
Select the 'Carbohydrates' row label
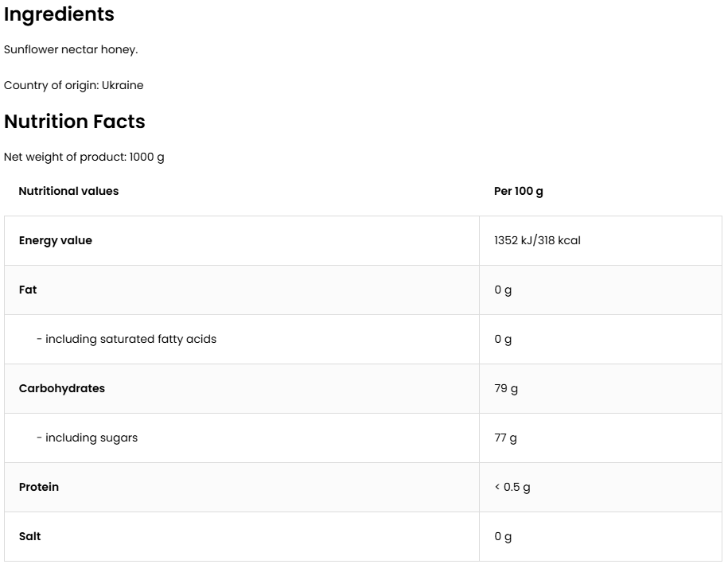click(x=62, y=388)
